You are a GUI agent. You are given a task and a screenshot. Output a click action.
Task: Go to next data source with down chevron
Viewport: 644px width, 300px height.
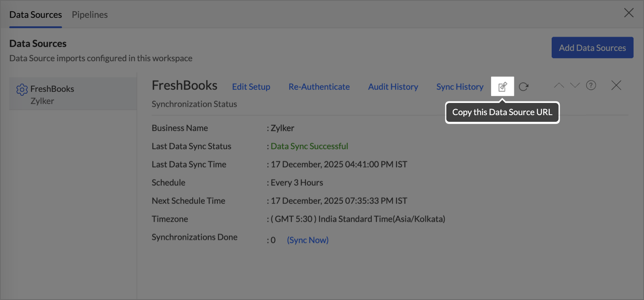pos(575,85)
